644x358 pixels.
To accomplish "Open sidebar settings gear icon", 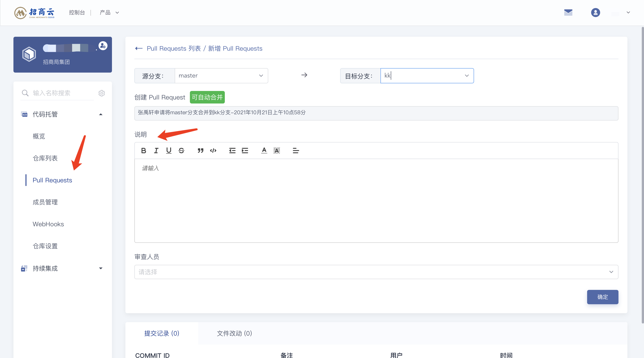I will tap(101, 93).
